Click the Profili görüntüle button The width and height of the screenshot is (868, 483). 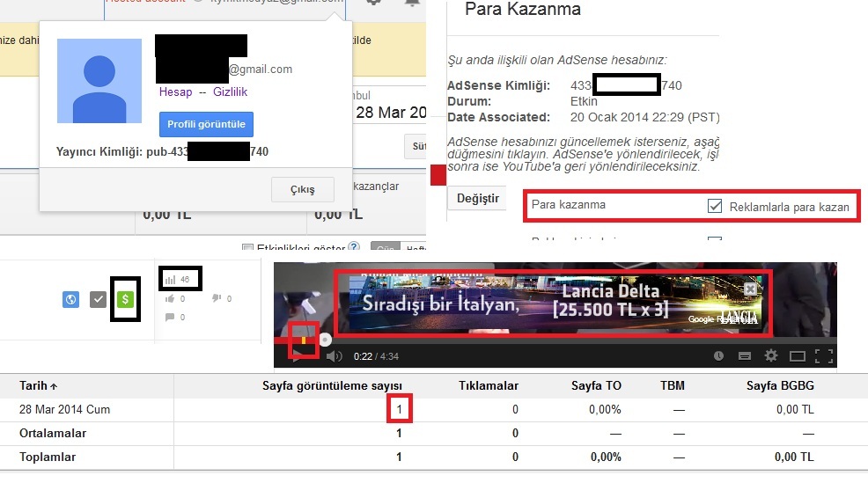207,124
